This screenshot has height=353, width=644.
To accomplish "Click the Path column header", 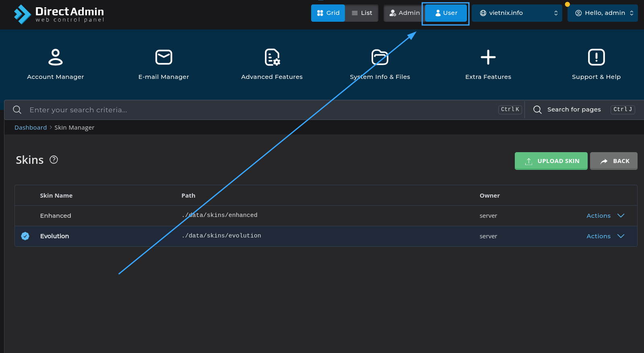I will pos(188,196).
